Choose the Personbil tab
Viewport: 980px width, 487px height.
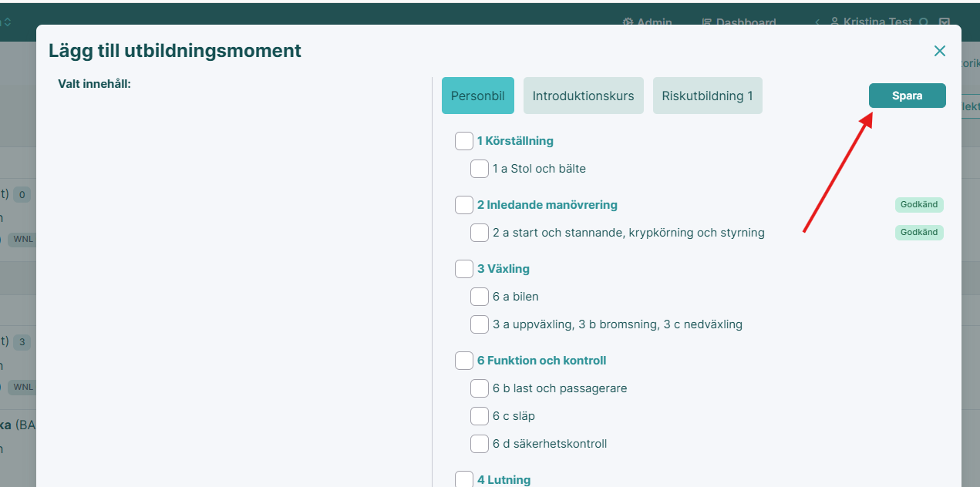click(477, 96)
